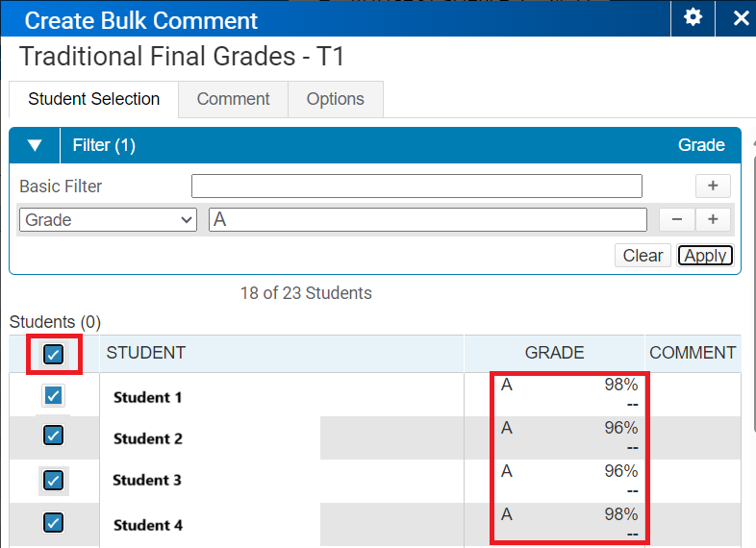Sort by the GRADE column header

point(554,353)
